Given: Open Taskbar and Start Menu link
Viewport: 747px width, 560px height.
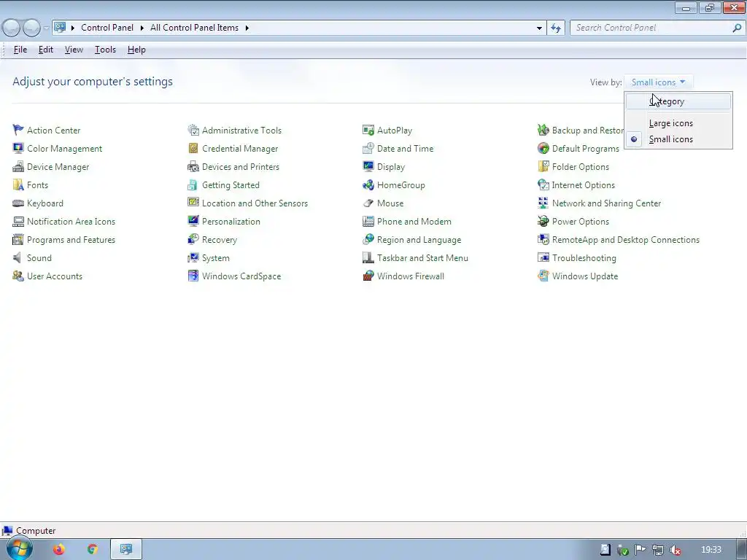Looking at the screenshot, I should (x=422, y=257).
